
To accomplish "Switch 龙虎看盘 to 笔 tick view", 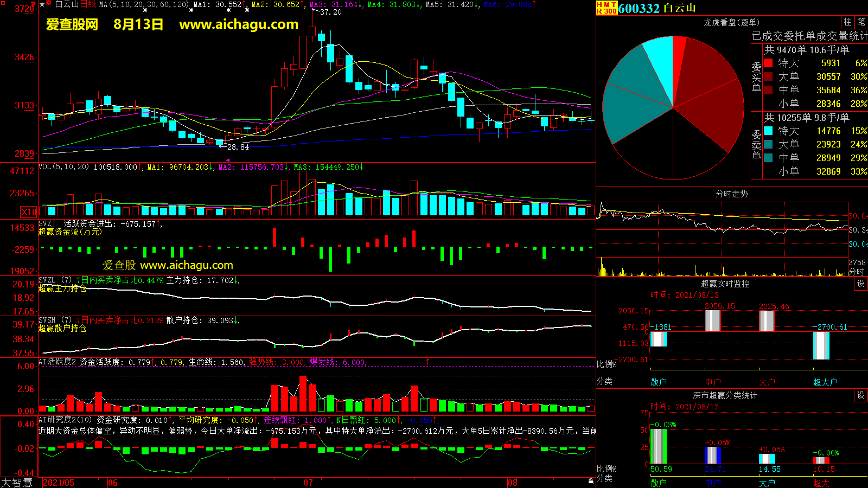I will pyautogui.click(x=861, y=22).
